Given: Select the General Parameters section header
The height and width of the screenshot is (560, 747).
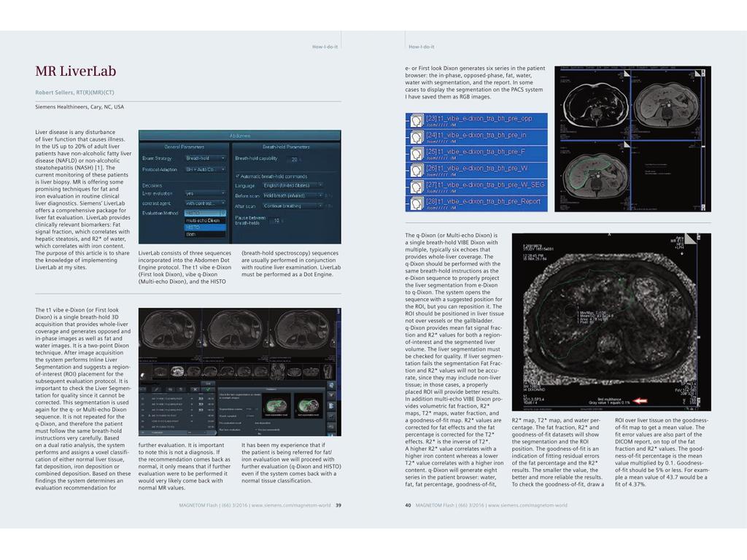Looking at the screenshot, I should click(185, 147).
